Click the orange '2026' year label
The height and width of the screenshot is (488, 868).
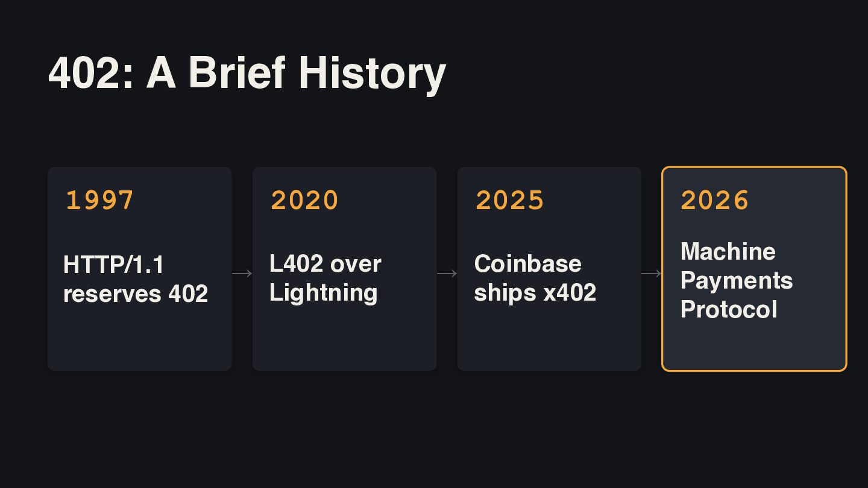(x=714, y=200)
